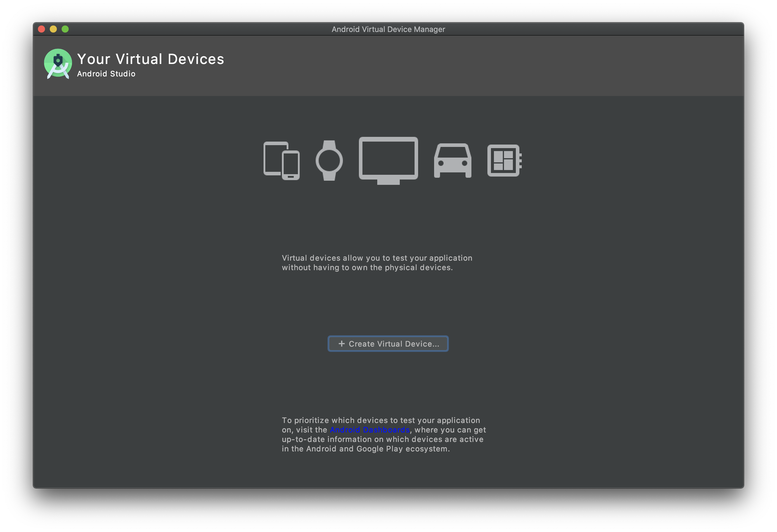The image size is (777, 532).
Task: Click the 'Google Play ecosystem' text line
Action: 366,449
